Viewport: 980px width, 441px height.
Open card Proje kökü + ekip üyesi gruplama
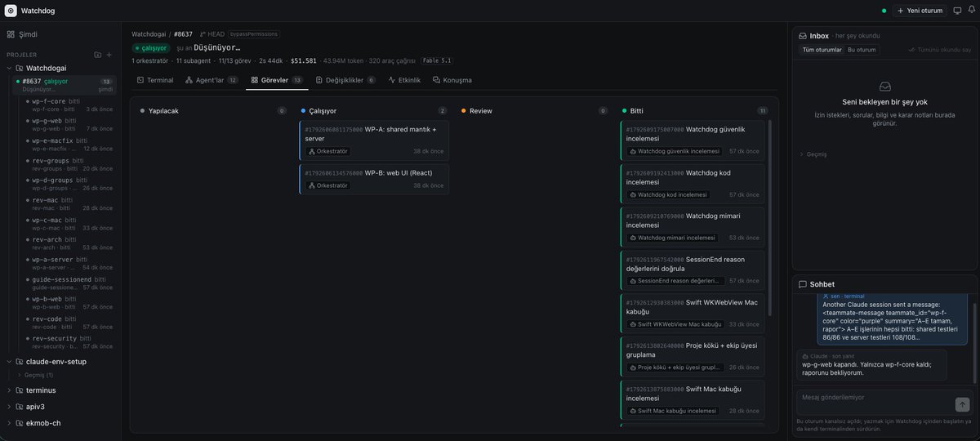coord(693,355)
